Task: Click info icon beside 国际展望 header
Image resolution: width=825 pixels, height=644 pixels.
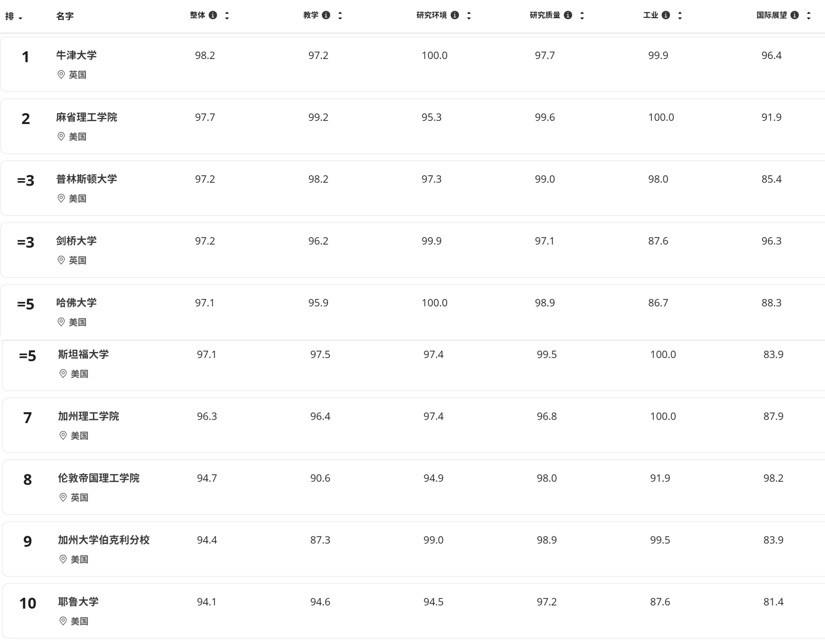Action: [795, 15]
